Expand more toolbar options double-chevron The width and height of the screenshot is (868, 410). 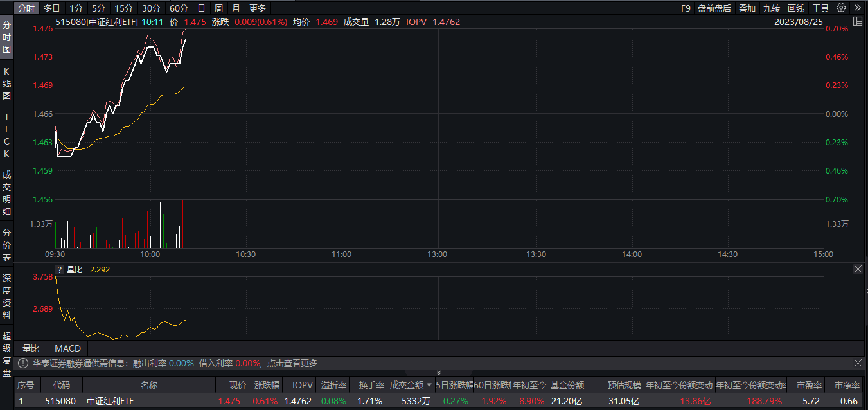tap(857, 8)
